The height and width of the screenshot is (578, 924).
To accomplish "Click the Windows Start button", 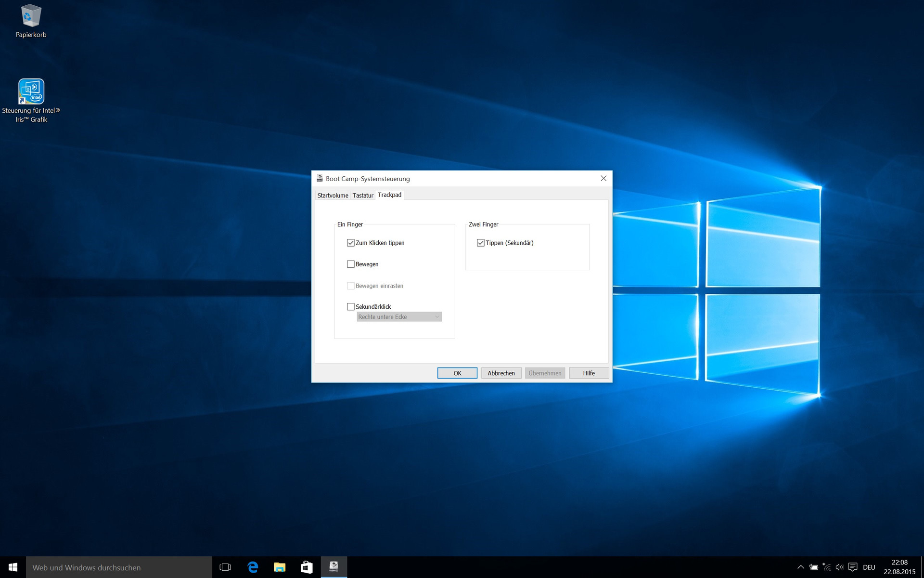I will (13, 567).
